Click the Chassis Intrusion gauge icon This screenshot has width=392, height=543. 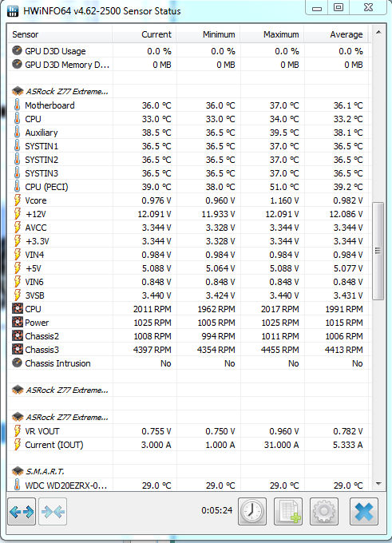(17, 363)
